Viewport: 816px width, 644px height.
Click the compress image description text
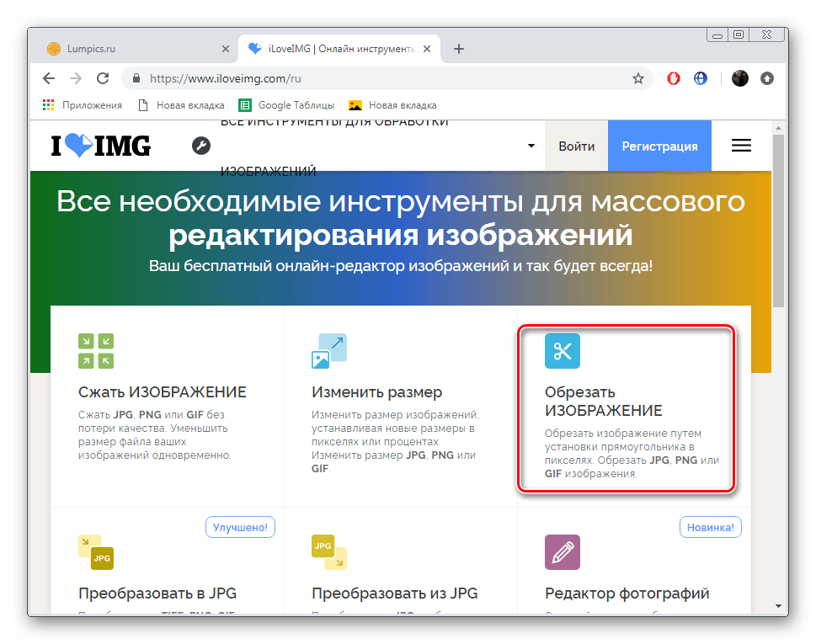pos(155,435)
